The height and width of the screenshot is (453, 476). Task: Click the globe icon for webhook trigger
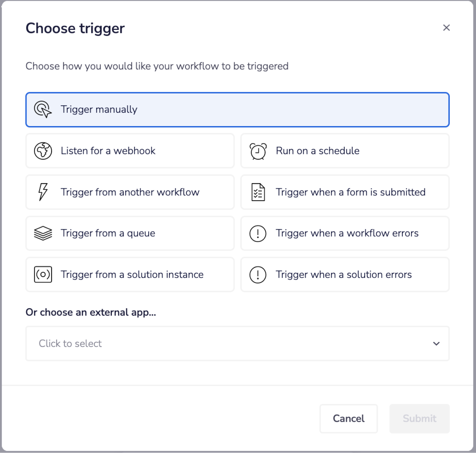[x=43, y=151]
